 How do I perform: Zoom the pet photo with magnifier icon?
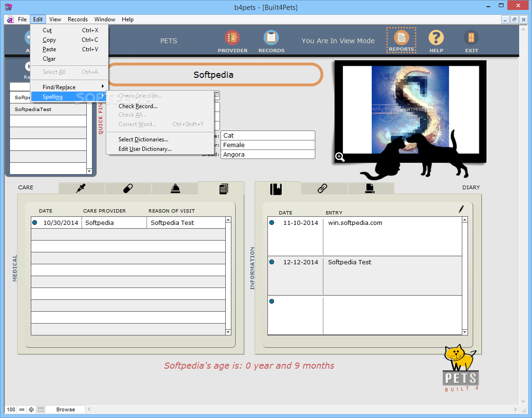340,157
